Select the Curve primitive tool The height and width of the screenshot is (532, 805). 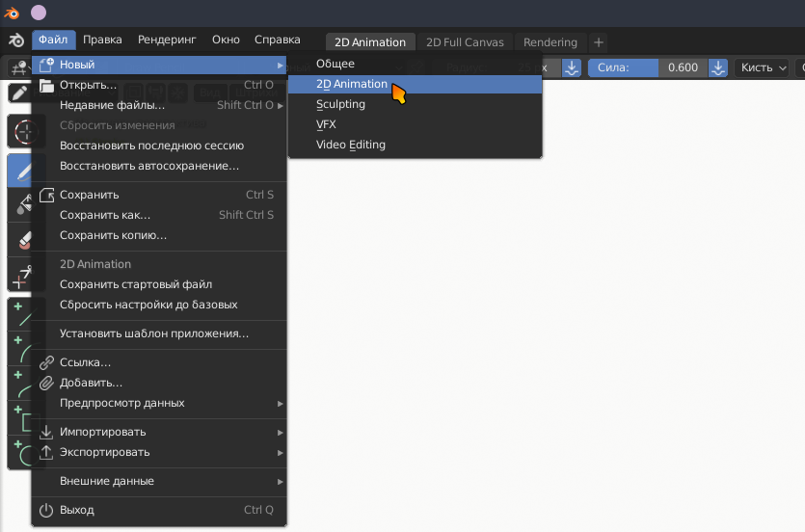pos(21,384)
